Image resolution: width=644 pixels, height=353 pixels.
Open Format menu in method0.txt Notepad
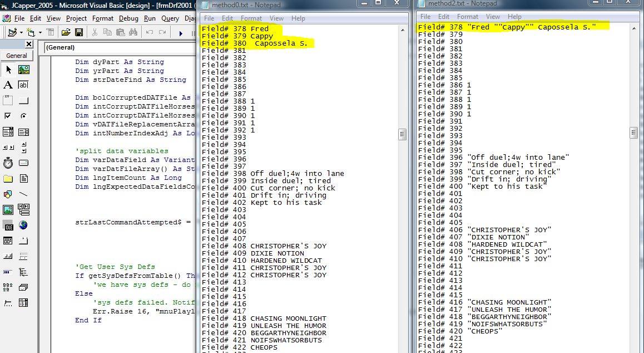click(x=251, y=18)
